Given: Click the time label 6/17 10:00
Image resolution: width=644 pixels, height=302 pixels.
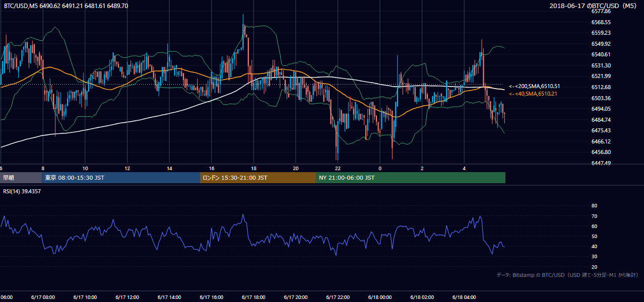Looking at the screenshot, I should pyautogui.click(x=85, y=297).
